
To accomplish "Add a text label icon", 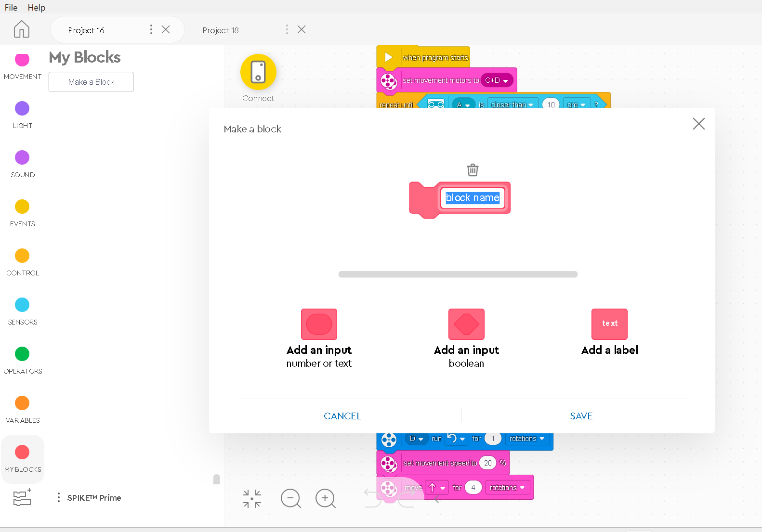I will [609, 324].
